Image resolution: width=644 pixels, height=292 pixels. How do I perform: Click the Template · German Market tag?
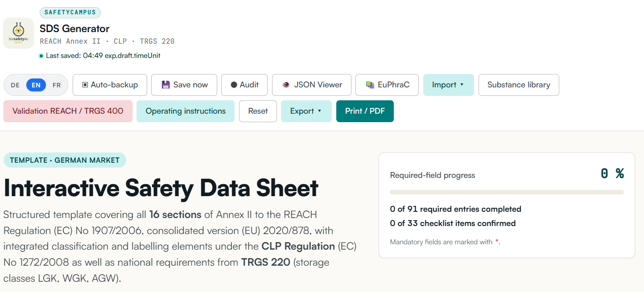(x=65, y=160)
